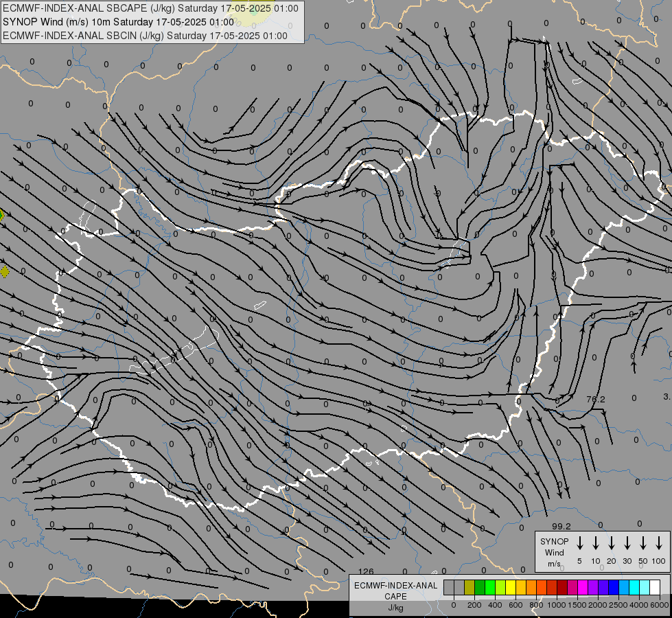Select the SBCIN title line
The height and width of the screenshot is (618, 672).
pyautogui.click(x=145, y=36)
